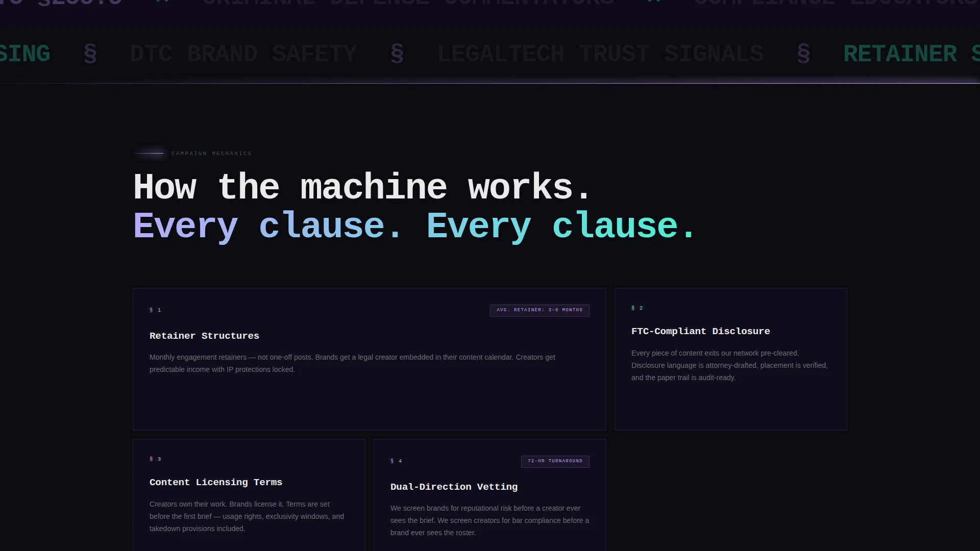Click the '§ 1' section marker
The width and height of the screenshot is (980, 551).
tap(155, 310)
